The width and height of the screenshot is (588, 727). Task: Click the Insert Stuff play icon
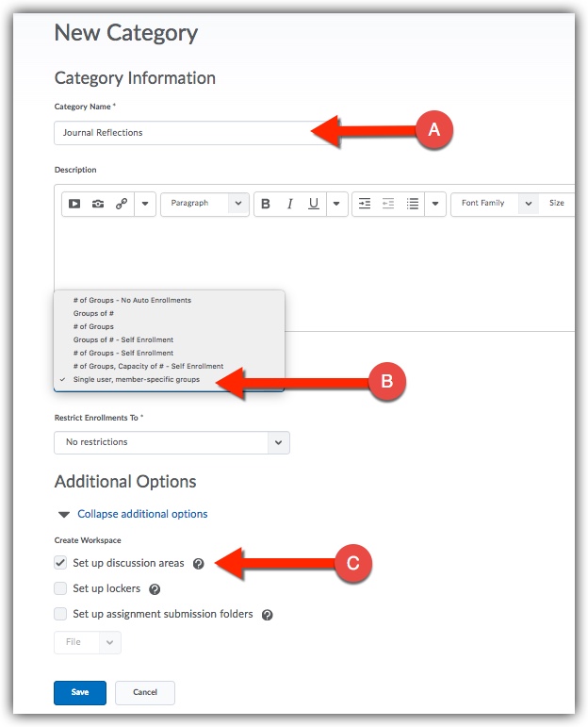pyautogui.click(x=74, y=204)
